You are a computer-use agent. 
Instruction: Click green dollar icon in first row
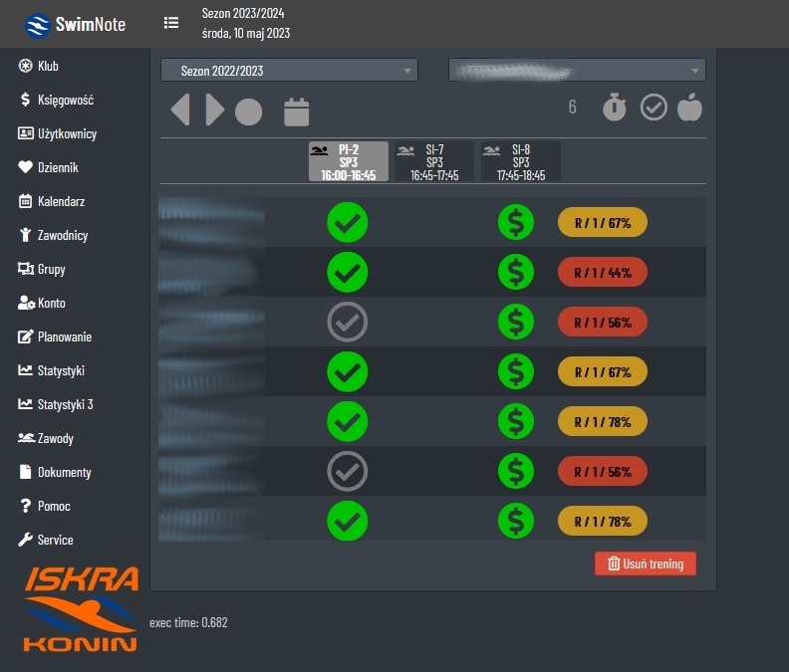[x=515, y=223]
